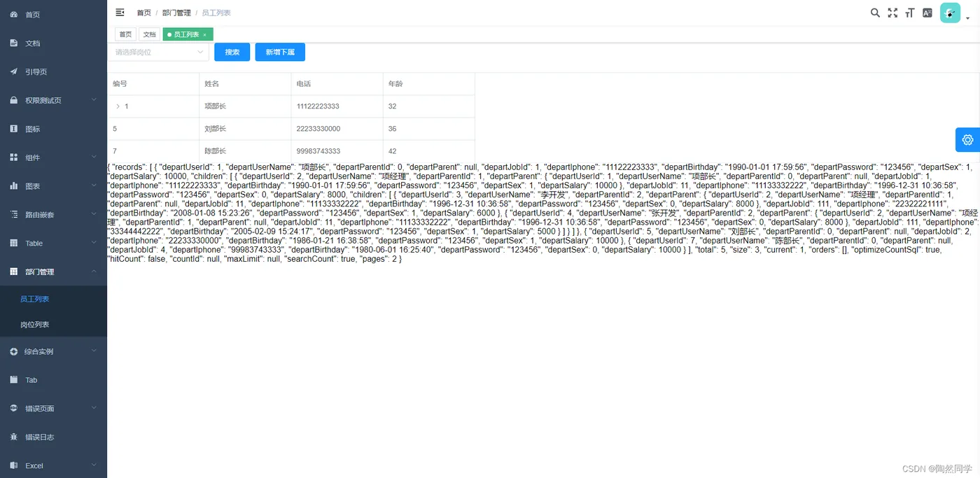Viewport: 980px width, 478px height.
Task: Collapse the sidebar with the hamburger icon
Action: point(120,12)
